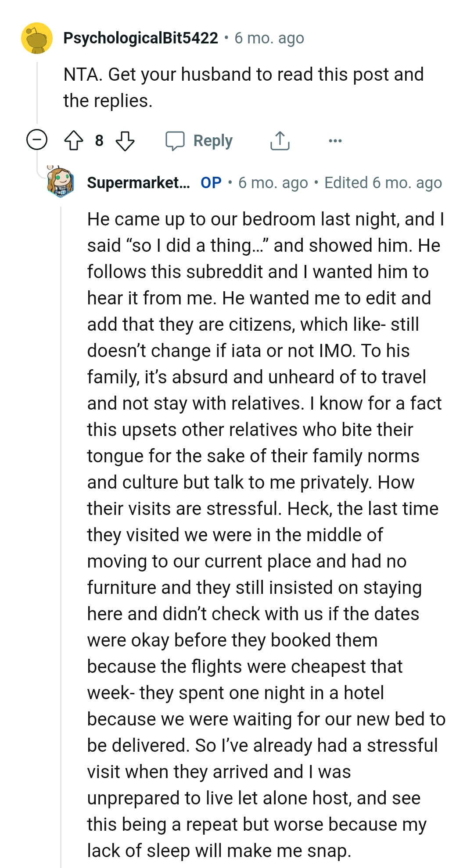Collapse the comment using the minus circle
This screenshot has width=474, height=868.
(x=37, y=139)
